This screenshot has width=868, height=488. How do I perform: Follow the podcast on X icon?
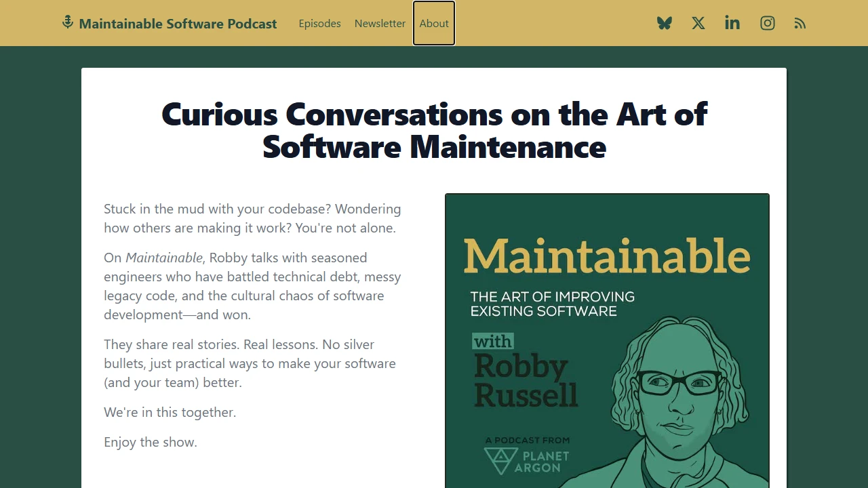(698, 23)
